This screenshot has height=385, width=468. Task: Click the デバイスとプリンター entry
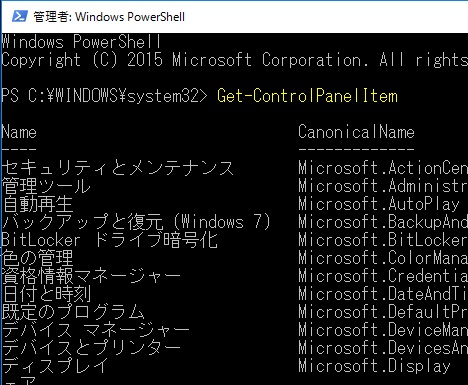pos(91,348)
